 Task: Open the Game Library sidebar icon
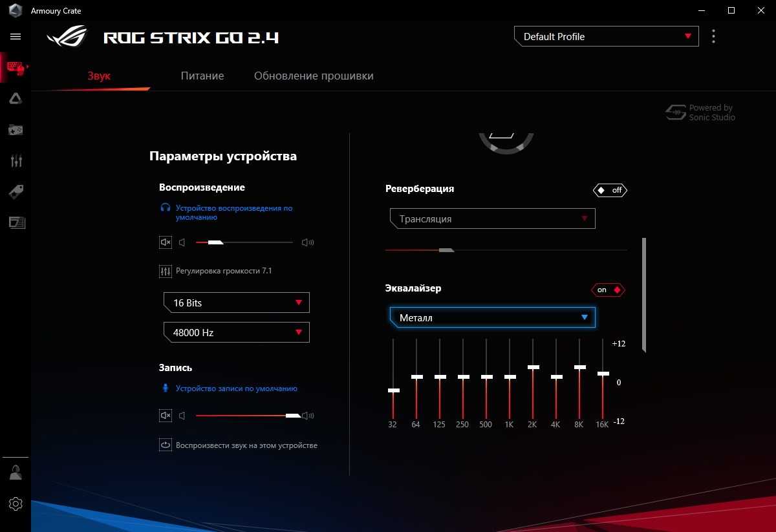(16, 130)
